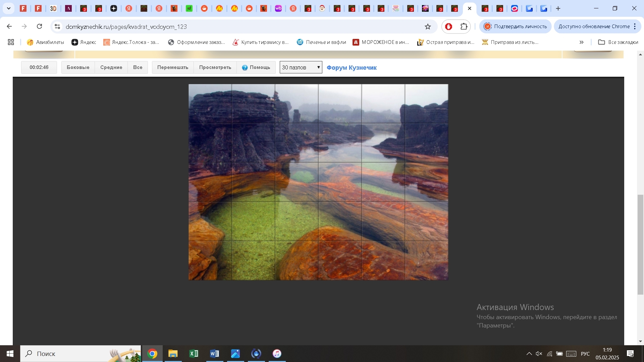The image size is (644, 362).
Task: Click the battery tray icon
Action: 559,354
